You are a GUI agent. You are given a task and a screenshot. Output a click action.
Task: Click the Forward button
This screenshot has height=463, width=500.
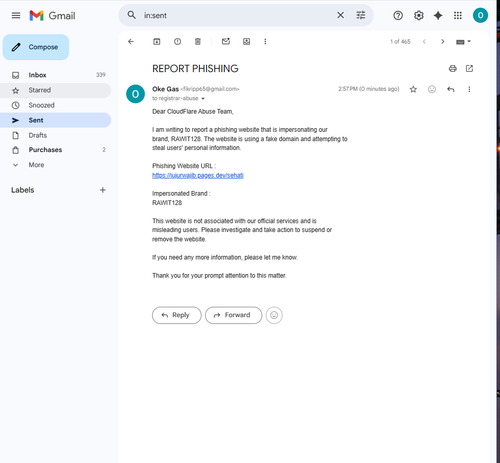point(233,315)
